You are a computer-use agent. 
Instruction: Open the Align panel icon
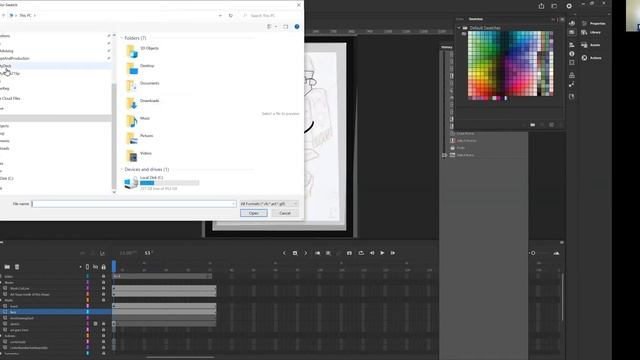[x=572, y=45]
